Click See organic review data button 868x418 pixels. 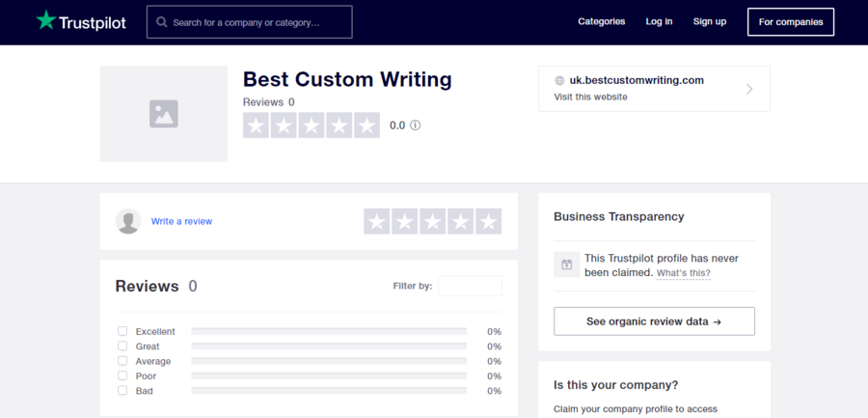[654, 321]
